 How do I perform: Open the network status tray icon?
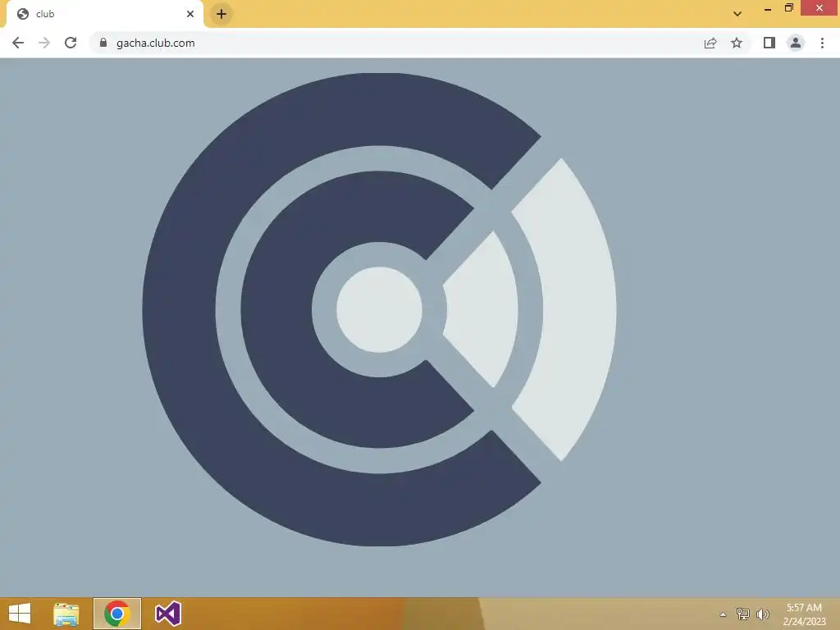click(x=742, y=614)
